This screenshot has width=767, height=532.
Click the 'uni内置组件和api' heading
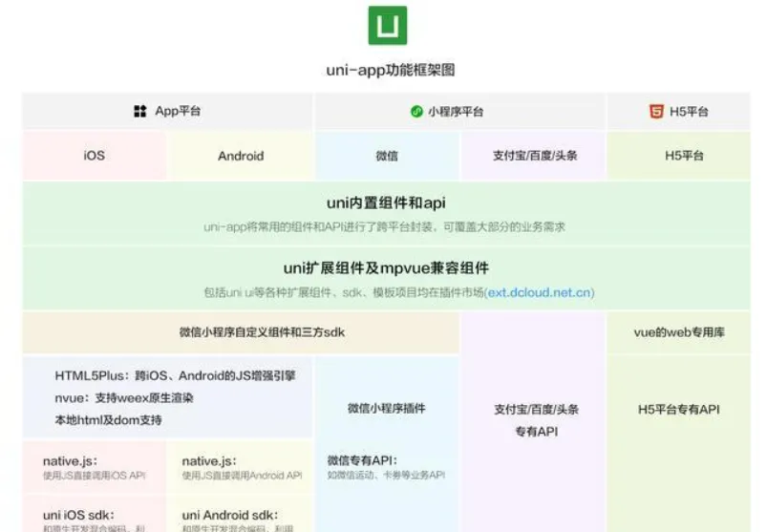point(386,202)
